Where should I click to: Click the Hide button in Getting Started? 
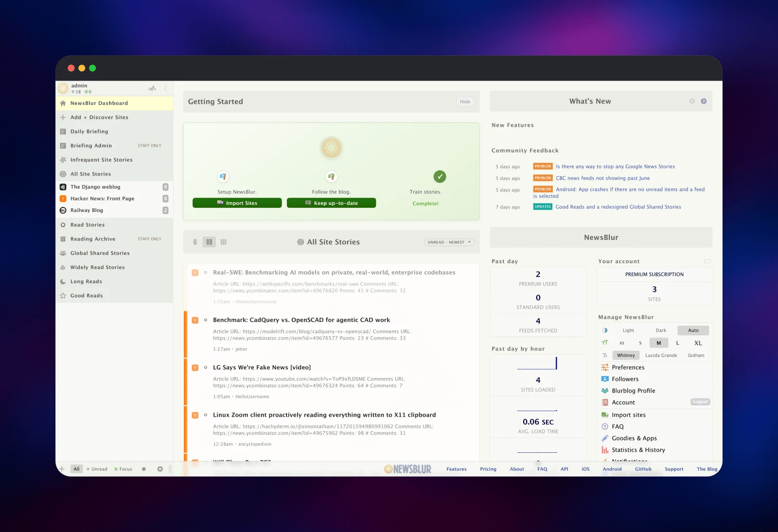[465, 102]
